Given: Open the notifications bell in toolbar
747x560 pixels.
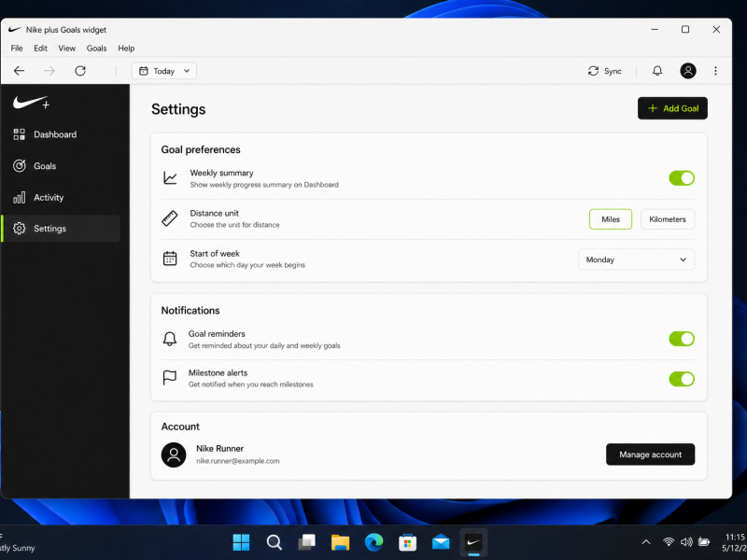Looking at the screenshot, I should 657,71.
